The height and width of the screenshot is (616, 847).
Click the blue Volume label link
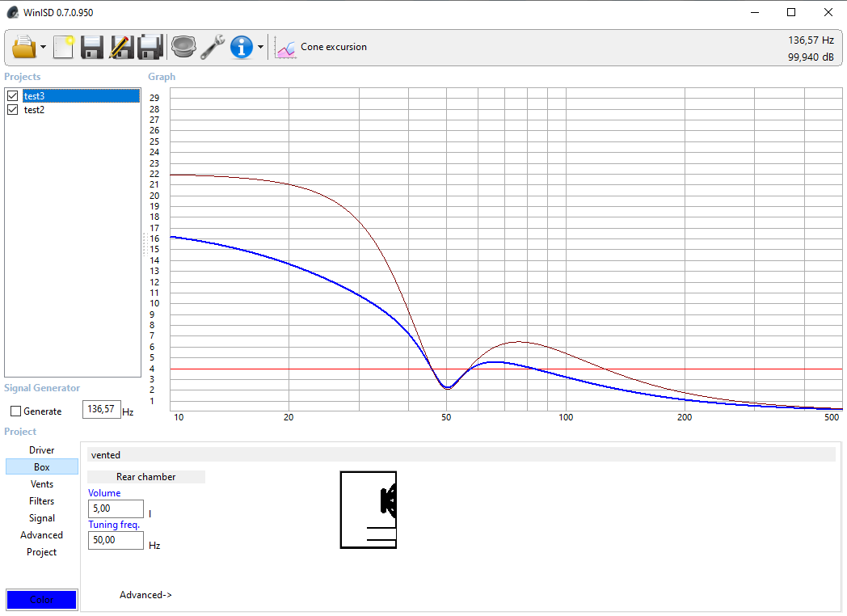tap(104, 493)
